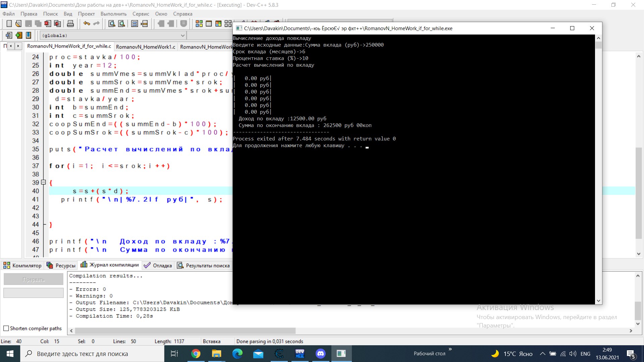This screenshot has width=644, height=362.
Task: Click the Undo arrow icon
Action: [87, 23]
